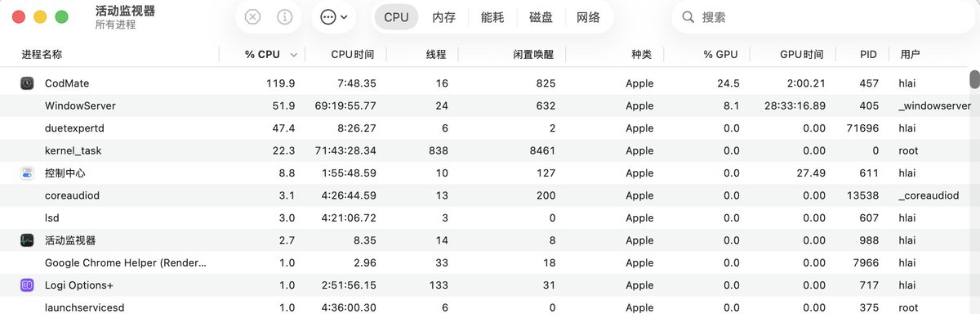Image resolution: width=980 pixels, height=314 pixels.
Task: Sort by GPU 时间 column header
Action: 801,55
